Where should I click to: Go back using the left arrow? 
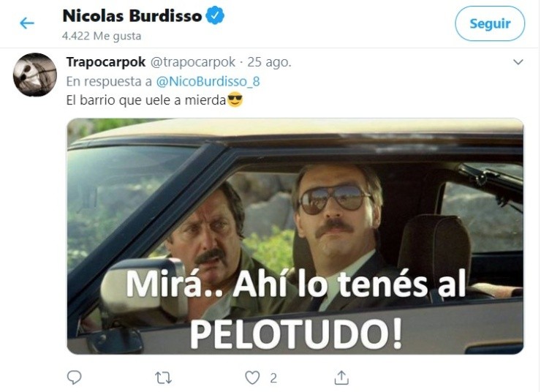27,23
